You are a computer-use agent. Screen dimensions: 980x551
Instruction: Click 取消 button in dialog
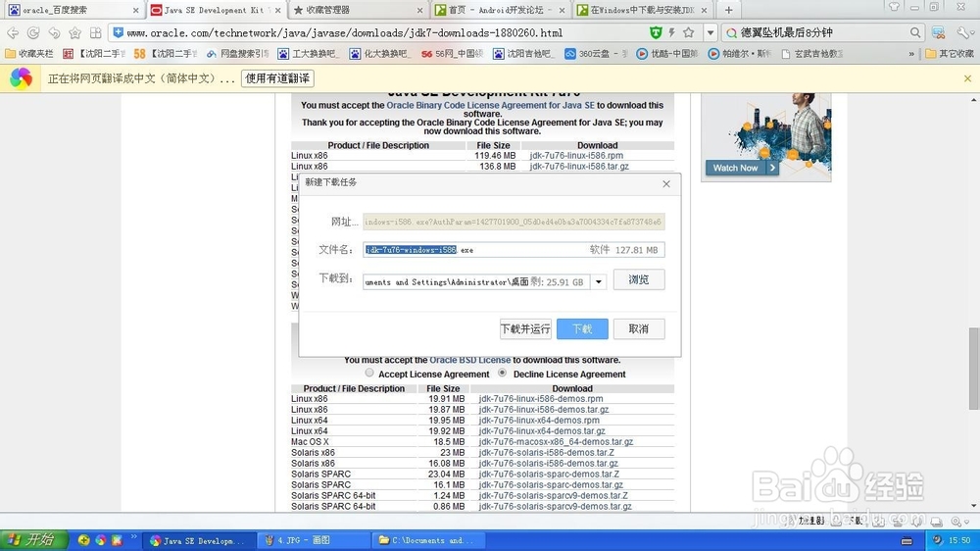[x=639, y=329]
